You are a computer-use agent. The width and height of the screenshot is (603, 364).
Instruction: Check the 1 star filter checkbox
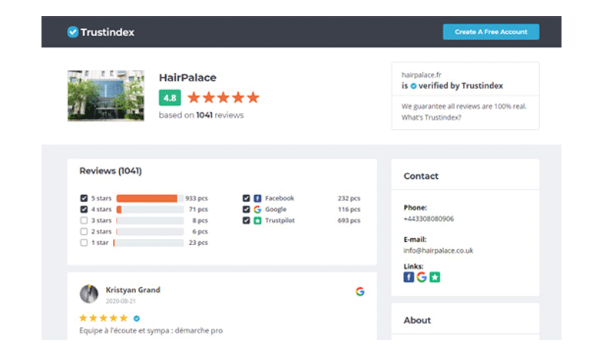tap(84, 243)
